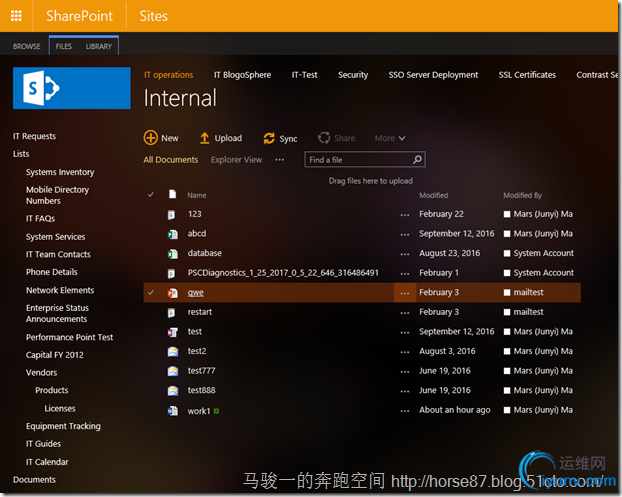The width and height of the screenshot is (622, 497).
Task: Click the file icon for test2
Action: coord(173,351)
